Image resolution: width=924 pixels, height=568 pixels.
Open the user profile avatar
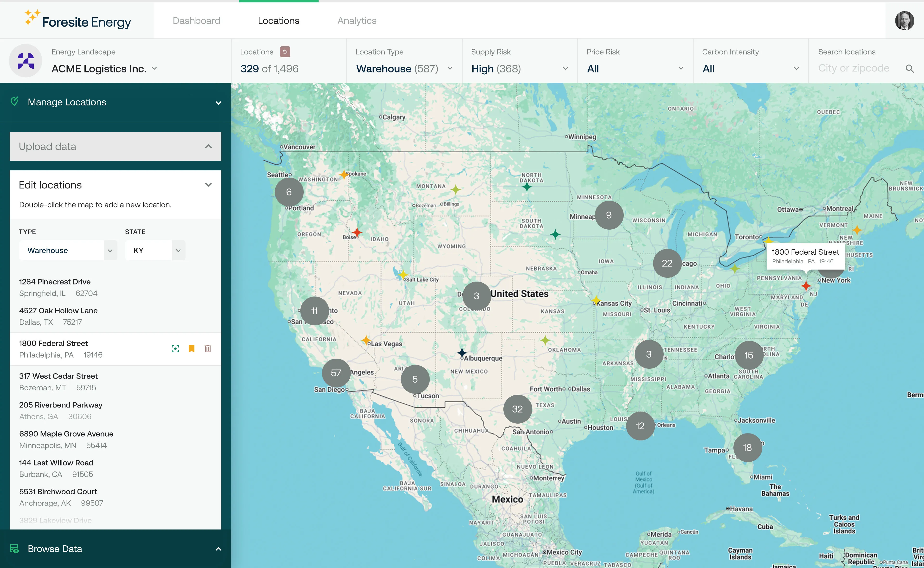click(904, 21)
